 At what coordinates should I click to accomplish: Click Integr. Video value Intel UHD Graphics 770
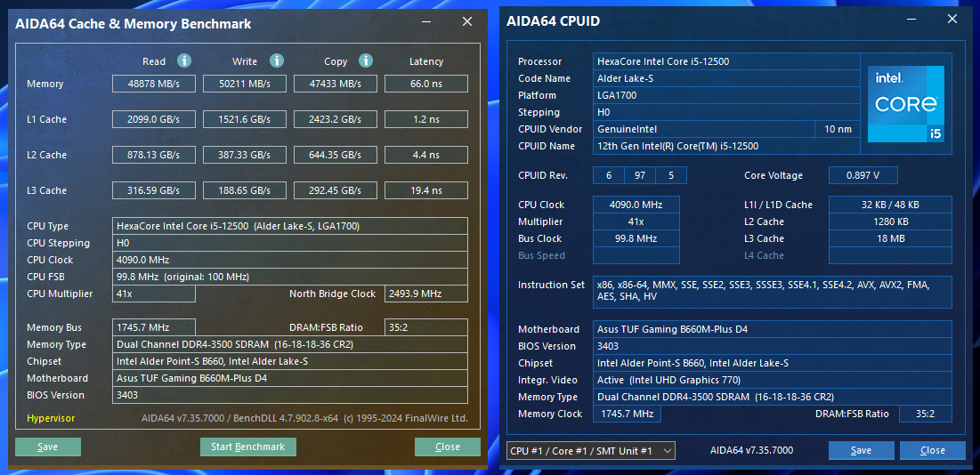pyautogui.click(x=773, y=380)
